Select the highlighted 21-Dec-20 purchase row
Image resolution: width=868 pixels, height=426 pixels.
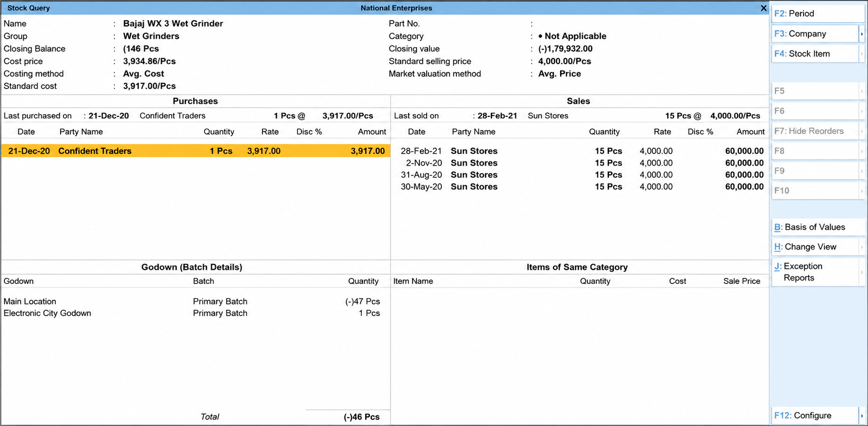(x=196, y=151)
